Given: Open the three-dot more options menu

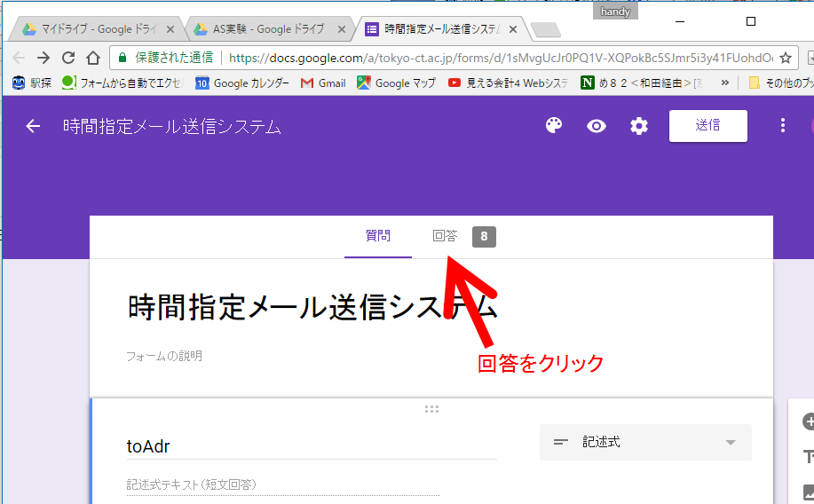Looking at the screenshot, I should (783, 126).
